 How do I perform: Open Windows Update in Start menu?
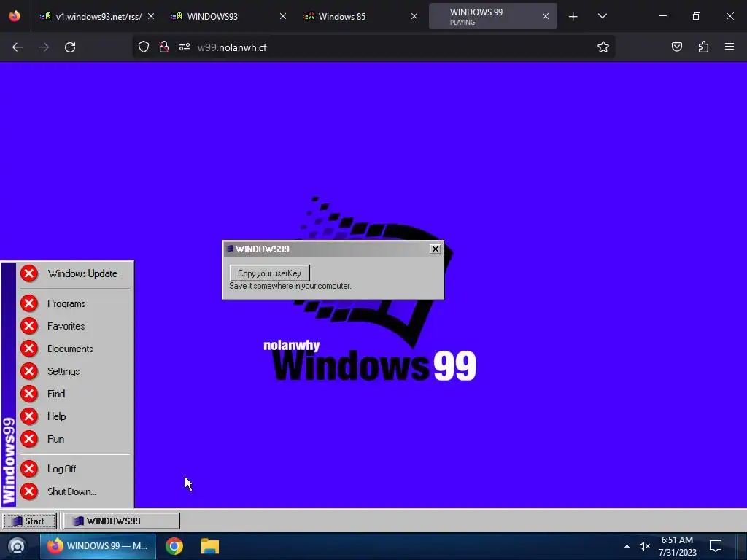tap(75, 274)
